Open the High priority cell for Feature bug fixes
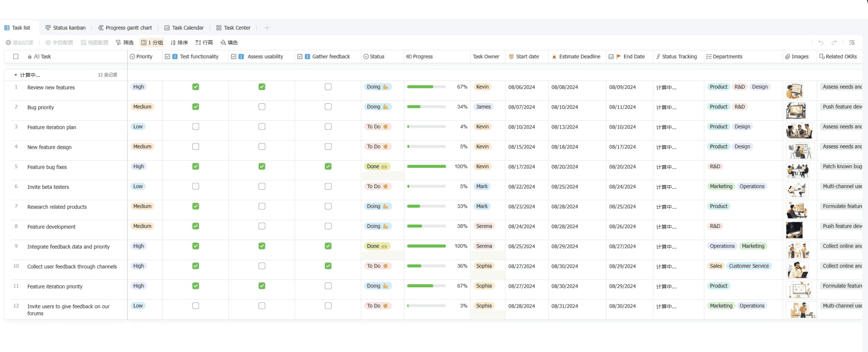The width and height of the screenshot is (868, 352). click(138, 166)
